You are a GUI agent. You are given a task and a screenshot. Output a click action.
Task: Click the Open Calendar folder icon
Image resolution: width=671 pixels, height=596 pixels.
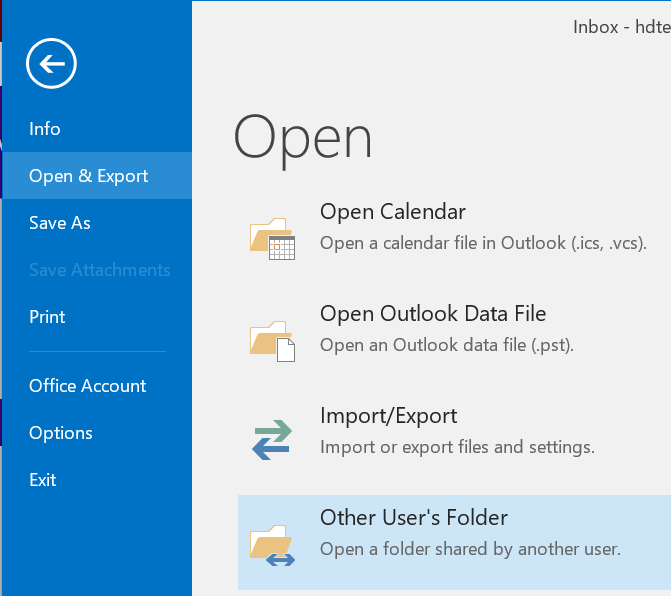click(x=273, y=238)
